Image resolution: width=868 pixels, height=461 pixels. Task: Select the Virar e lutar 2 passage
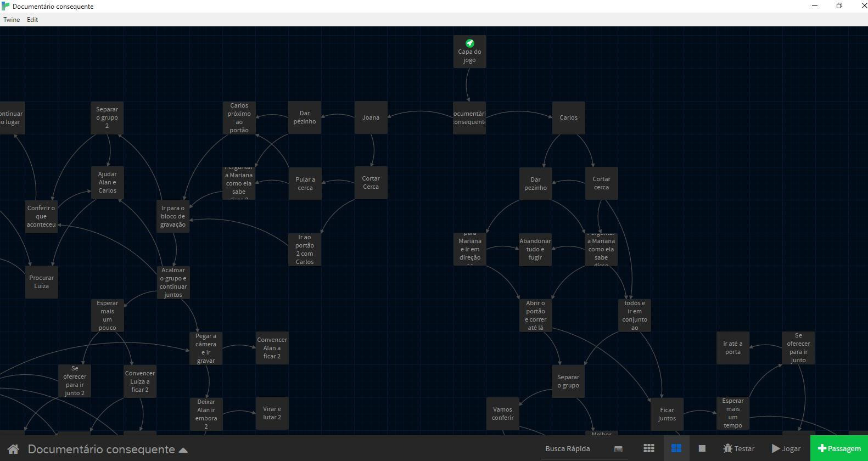pyautogui.click(x=272, y=413)
